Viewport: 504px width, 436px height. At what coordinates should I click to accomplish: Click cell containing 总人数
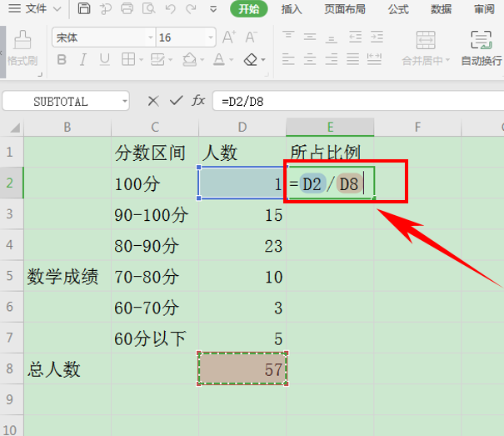tap(67, 368)
